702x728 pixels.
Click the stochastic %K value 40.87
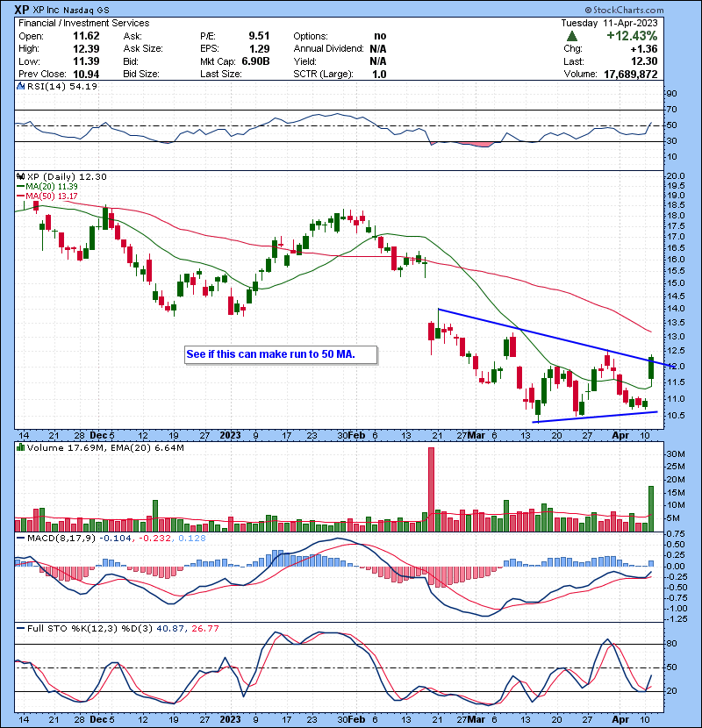tap(170, 628)
